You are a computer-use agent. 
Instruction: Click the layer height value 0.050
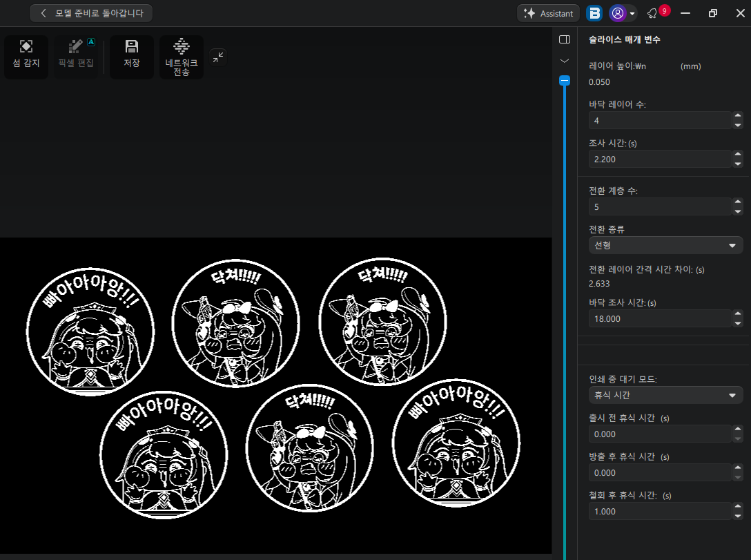599,82
